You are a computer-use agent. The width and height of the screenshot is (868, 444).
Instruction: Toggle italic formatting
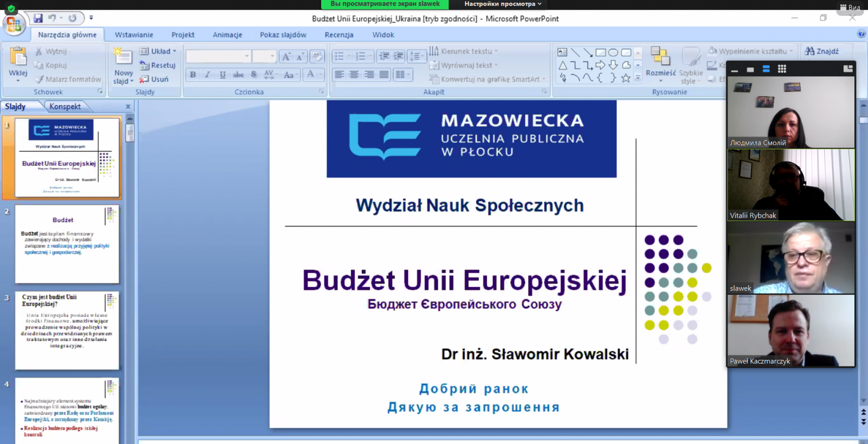[208, 74]
